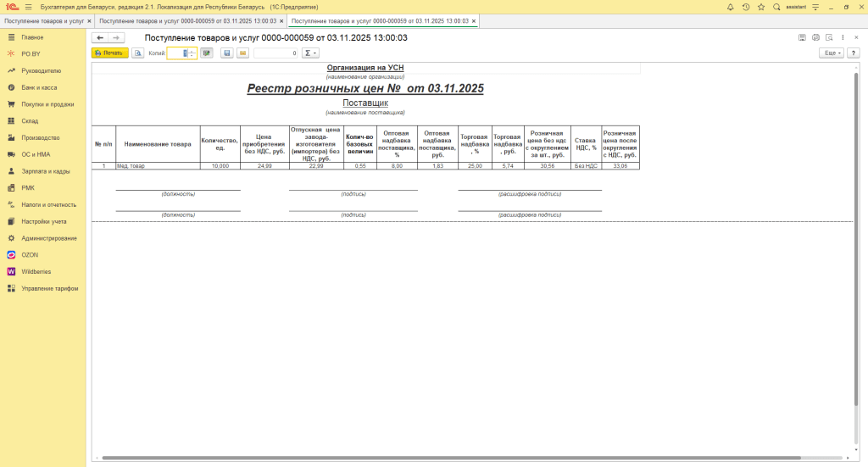Screen dimensions: 868x467
Task: Click the Торговая надбавка, % column header
Action: coord(475,144)
